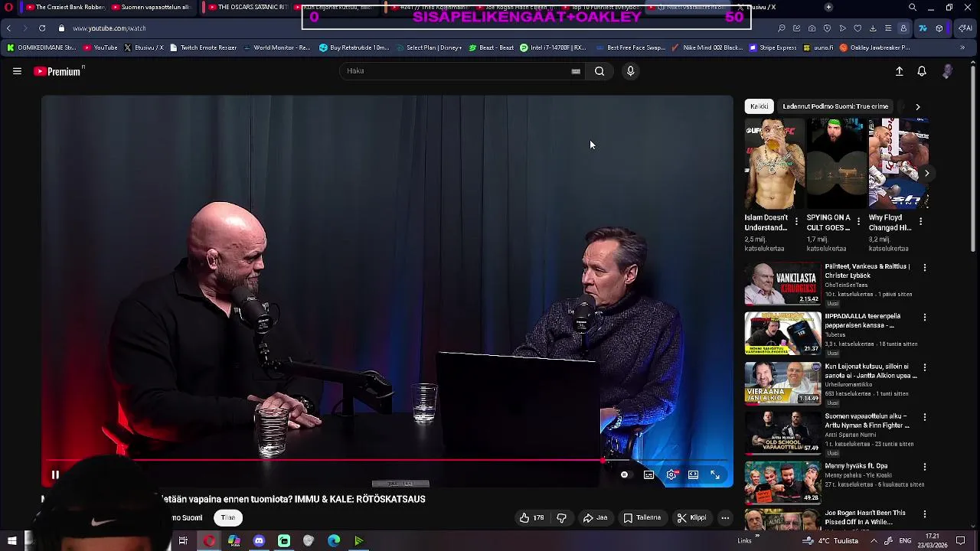Select the Kaikki filter chip
The image size is (980, 551).
click(x=759, y=107)
